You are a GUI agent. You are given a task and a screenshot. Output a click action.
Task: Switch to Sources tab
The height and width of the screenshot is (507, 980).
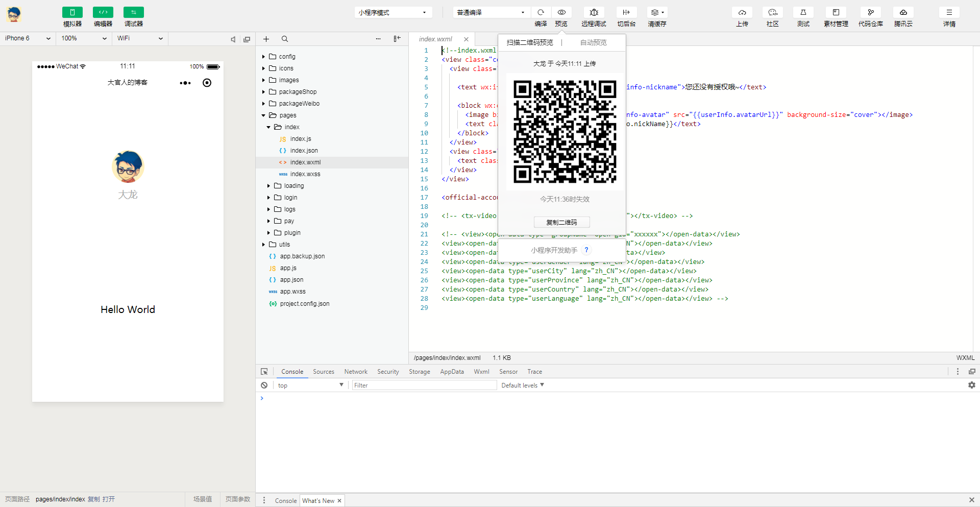coord(324,372)
